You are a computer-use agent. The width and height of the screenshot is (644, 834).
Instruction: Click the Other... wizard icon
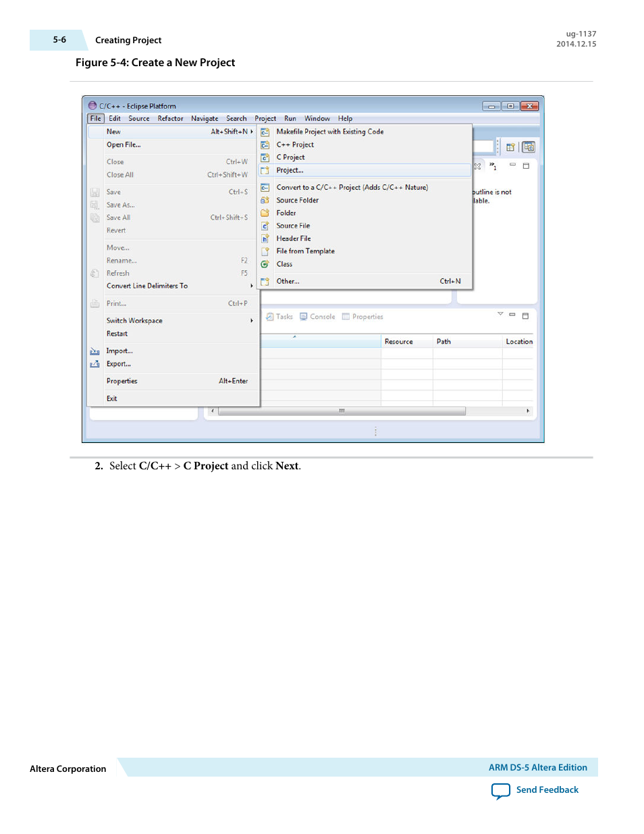click(x=265, y=282)
